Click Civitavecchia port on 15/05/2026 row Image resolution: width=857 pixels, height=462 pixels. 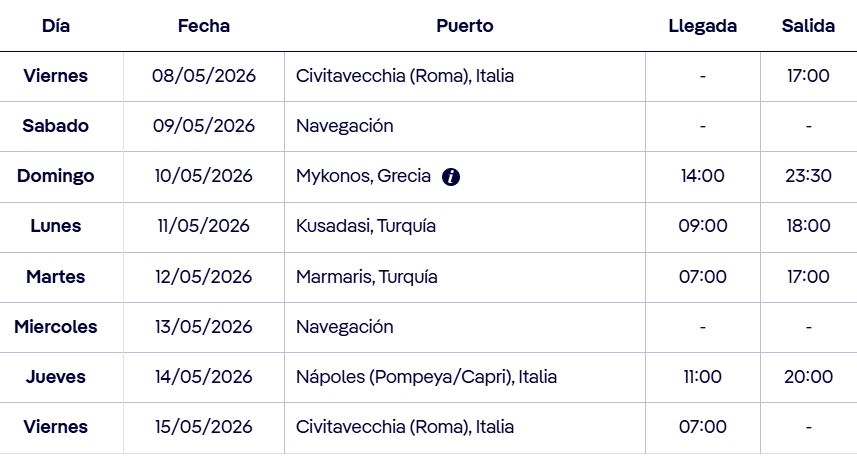point(405,427)
